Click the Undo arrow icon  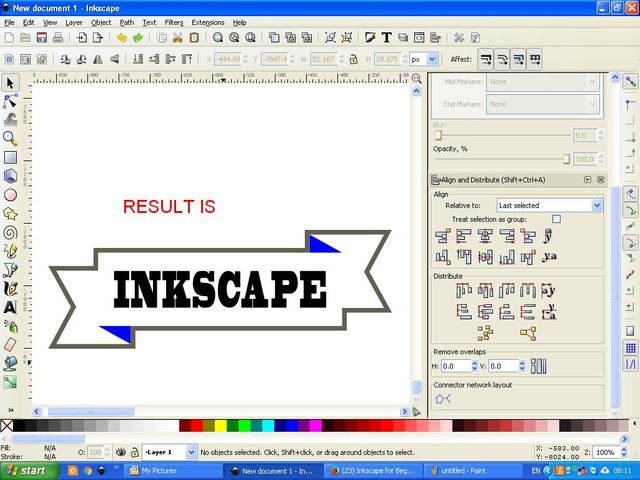pyautogui.click(x=122, y=38)
